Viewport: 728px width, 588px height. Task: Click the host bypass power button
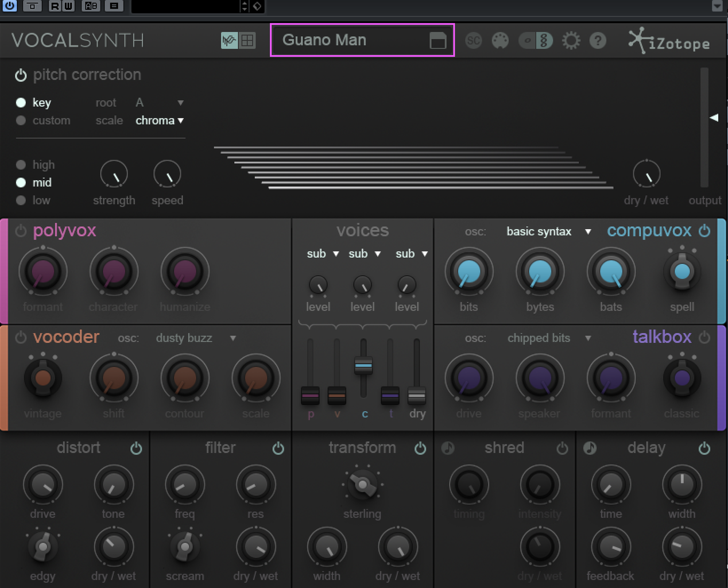[x=10, y=6]
